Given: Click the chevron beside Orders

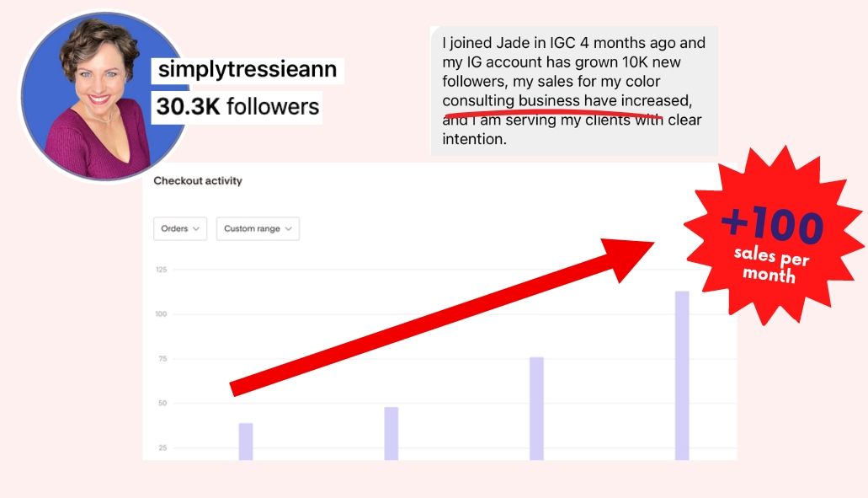Looking at the screenshot, I should [x=196, y=229].
